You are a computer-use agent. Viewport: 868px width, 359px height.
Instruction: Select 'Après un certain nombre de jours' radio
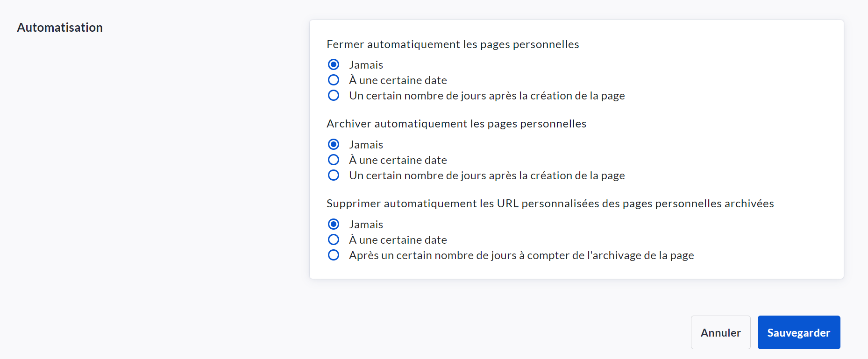(334, 255)
